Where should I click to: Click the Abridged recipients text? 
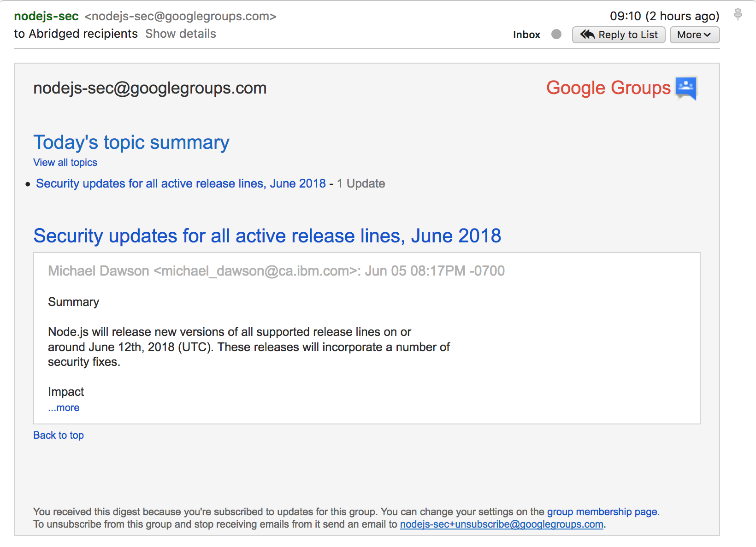click(x=83, y=34)
